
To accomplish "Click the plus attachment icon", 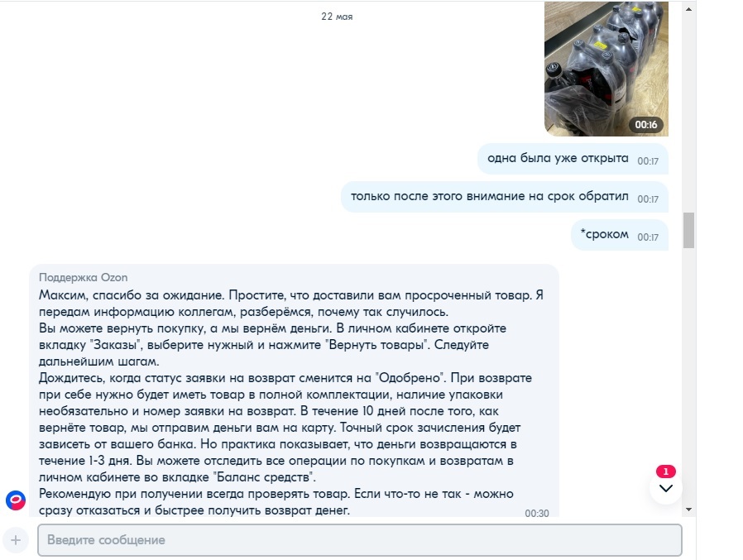I will point(16,539).
